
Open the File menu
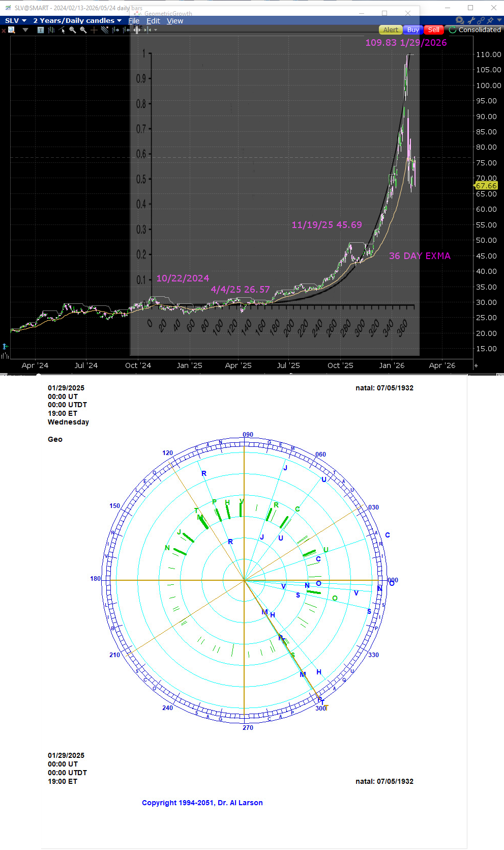click(x=134, y=21)
